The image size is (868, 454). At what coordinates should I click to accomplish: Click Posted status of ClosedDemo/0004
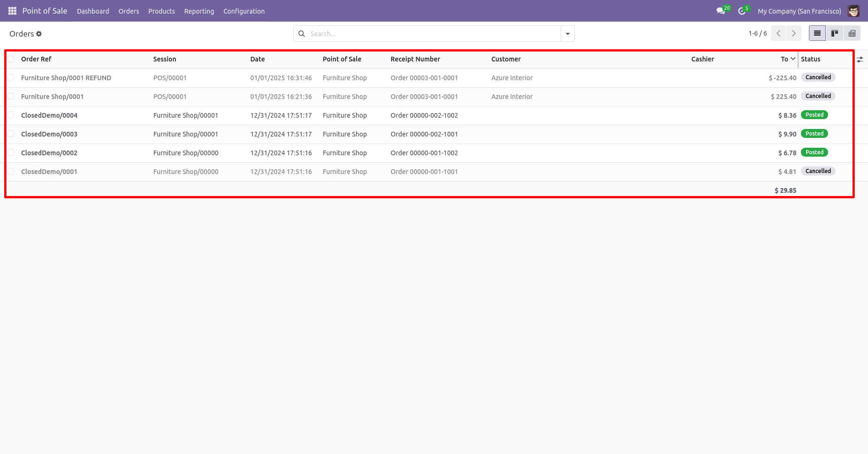point(815,115)
